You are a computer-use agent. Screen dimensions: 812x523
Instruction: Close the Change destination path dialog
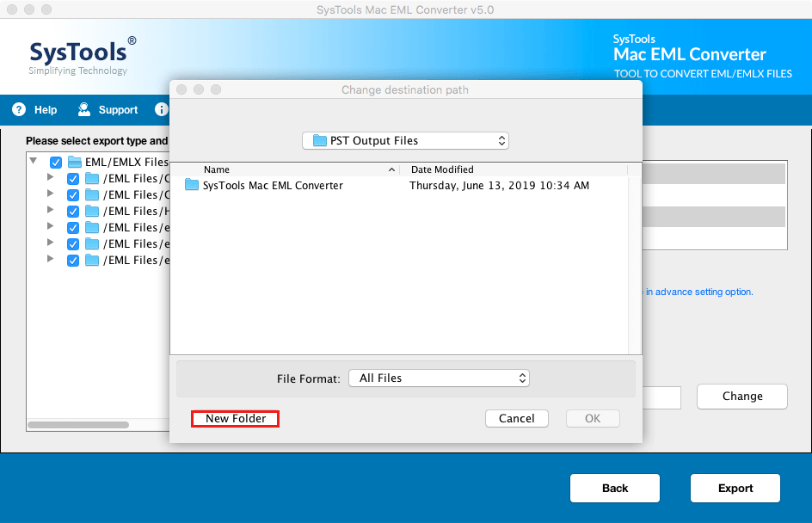tap(181, 89)
